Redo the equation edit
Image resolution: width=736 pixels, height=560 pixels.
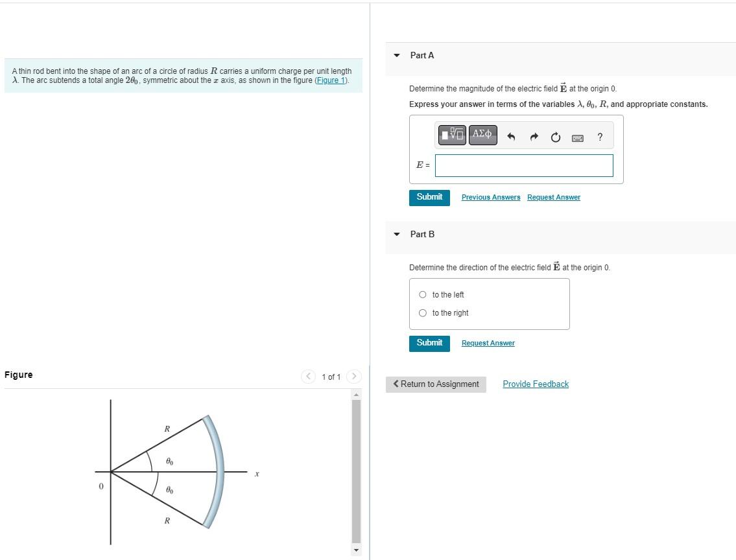tap(533, 136)
